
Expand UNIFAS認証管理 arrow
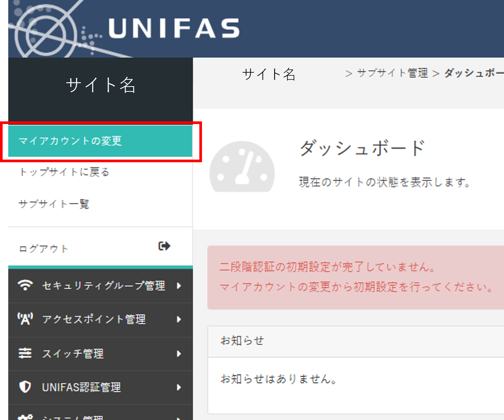(x=179, y=387)
